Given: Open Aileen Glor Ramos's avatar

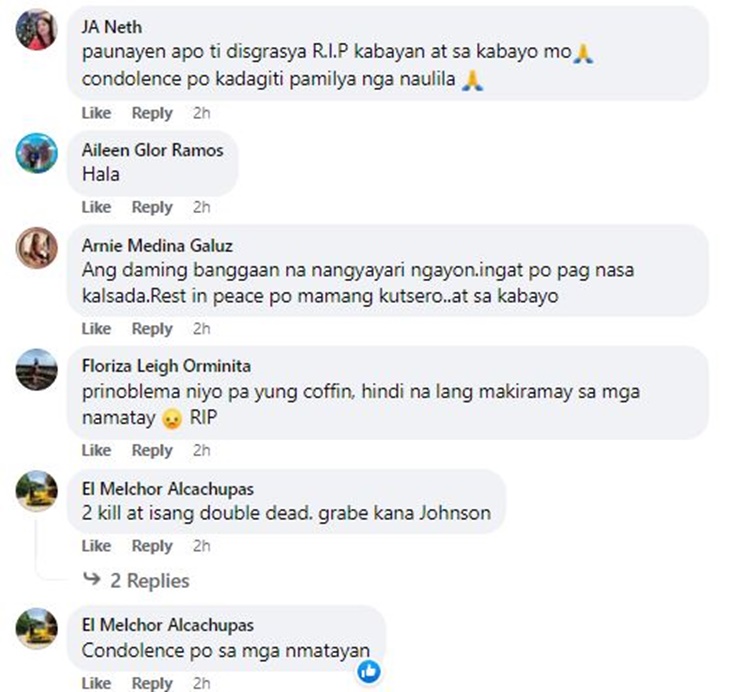Looking at the screenshot, I should tap(36, 153).
